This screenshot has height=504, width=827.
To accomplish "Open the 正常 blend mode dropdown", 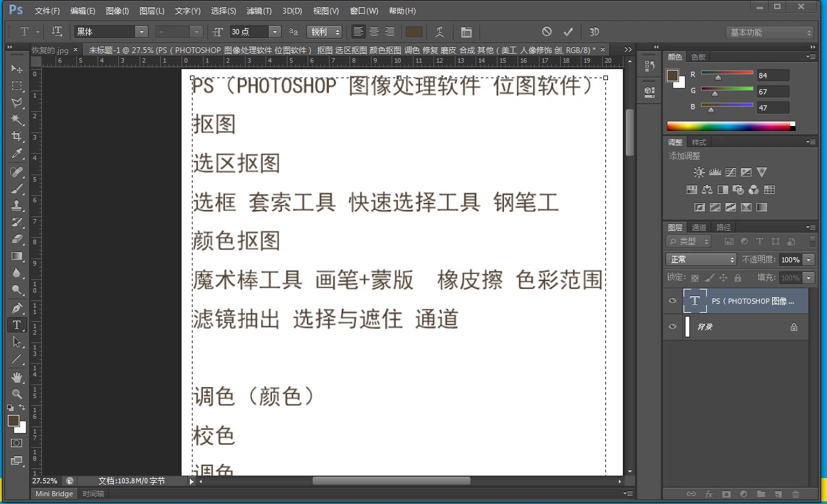I will tap(701, 260).
